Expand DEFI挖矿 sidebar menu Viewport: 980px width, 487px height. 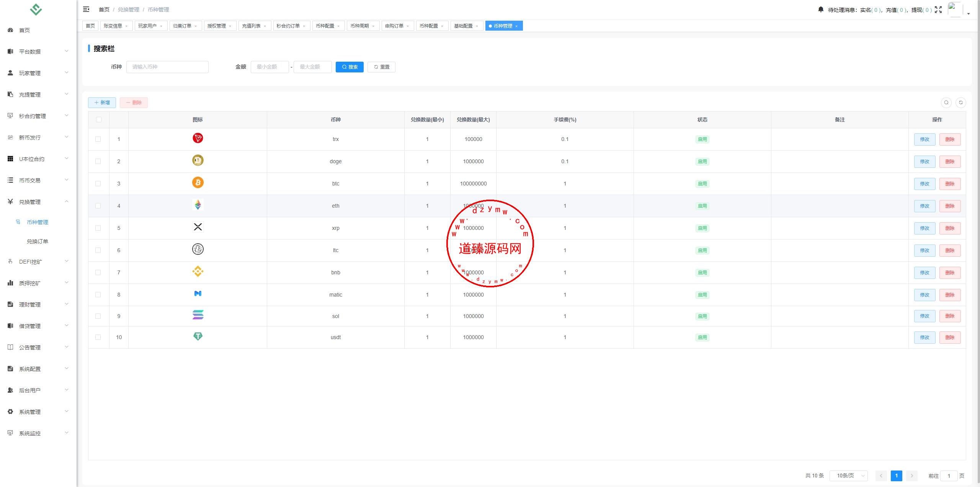pos(38,262)
